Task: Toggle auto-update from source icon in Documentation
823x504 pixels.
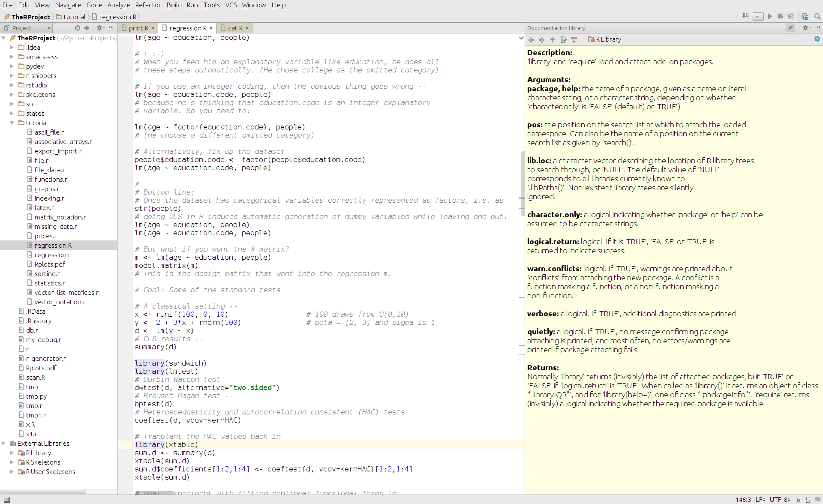Action: click(x=574, y=39)
